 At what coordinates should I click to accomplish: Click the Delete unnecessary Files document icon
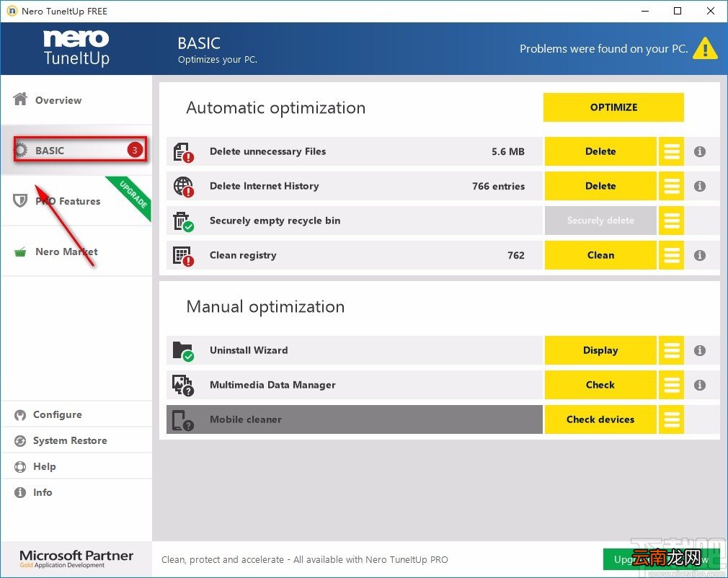point(183,152)
